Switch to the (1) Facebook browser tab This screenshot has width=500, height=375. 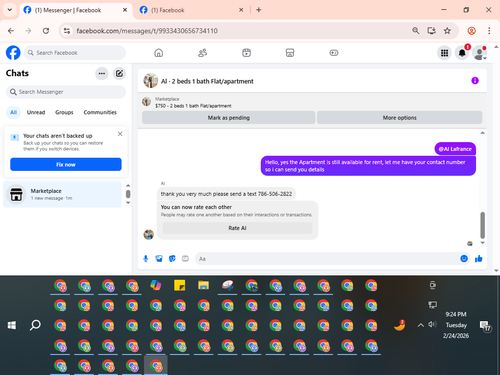pos(191,10)
